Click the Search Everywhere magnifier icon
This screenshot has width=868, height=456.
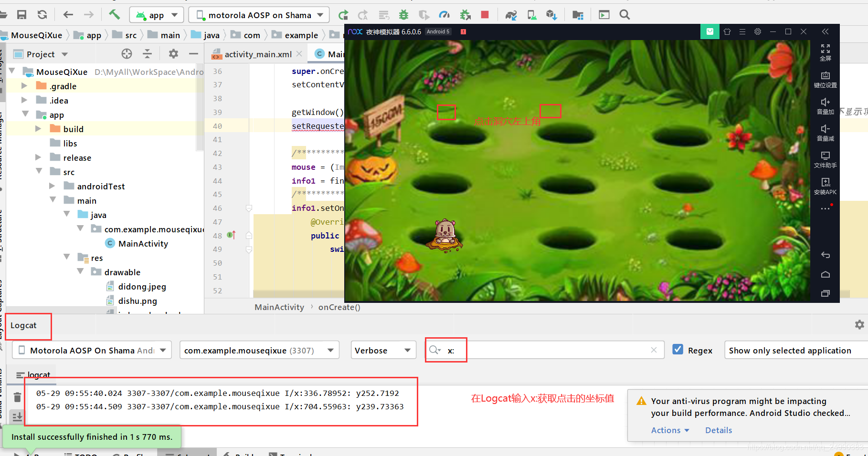click(625, 15)
